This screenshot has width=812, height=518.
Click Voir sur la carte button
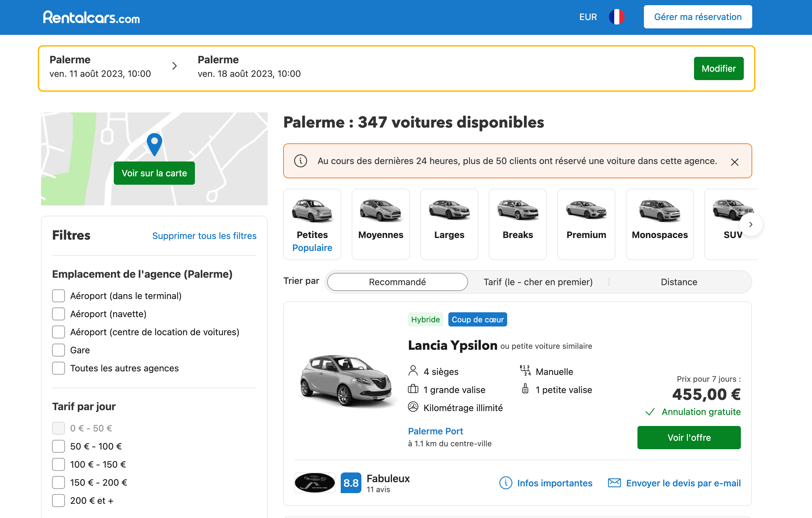pyautogui.click(x=154, y=173)
